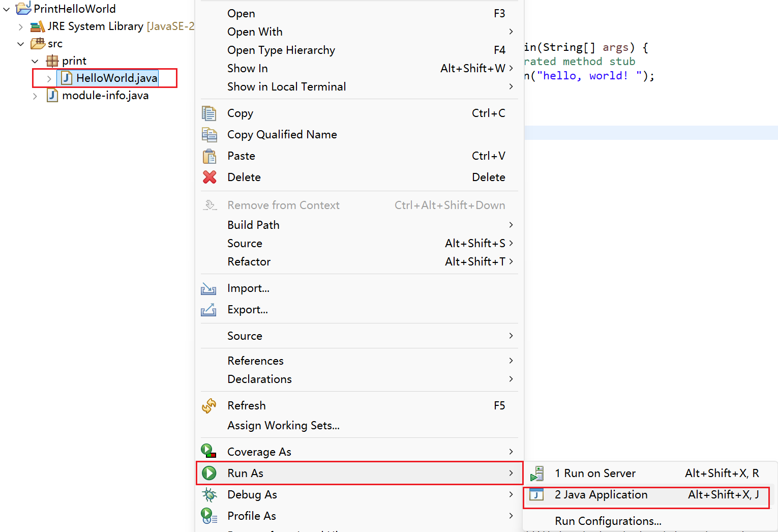The height and width of the screenshot is (532, 778).
Task: Expand the module-info.java tree node
Action: coord(35,95)
